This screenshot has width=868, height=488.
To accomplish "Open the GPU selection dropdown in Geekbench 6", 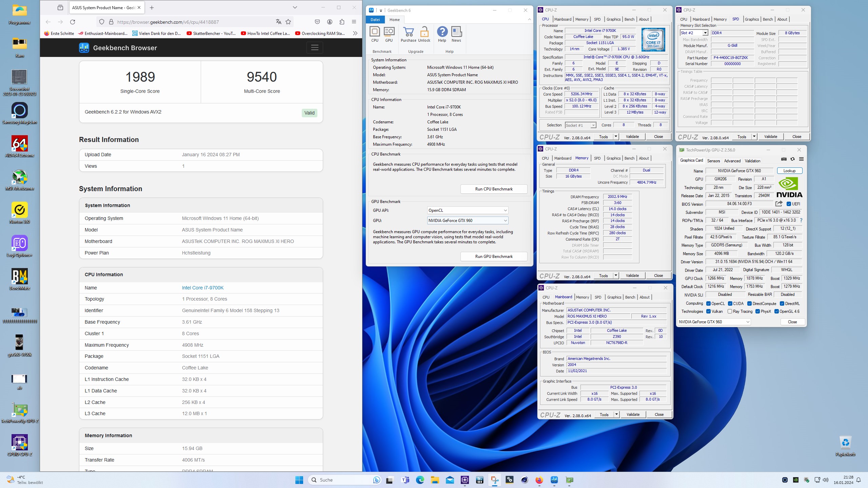I will tap(468, 221).
